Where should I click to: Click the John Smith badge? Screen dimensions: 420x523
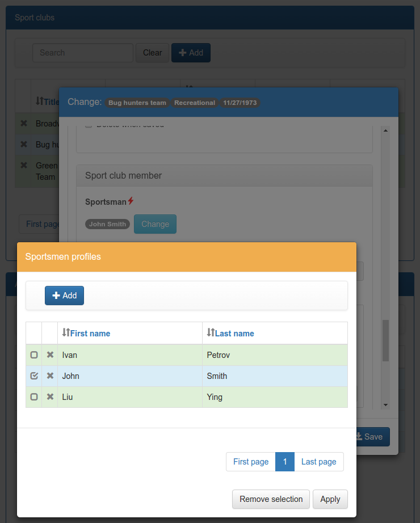point(107,224)
